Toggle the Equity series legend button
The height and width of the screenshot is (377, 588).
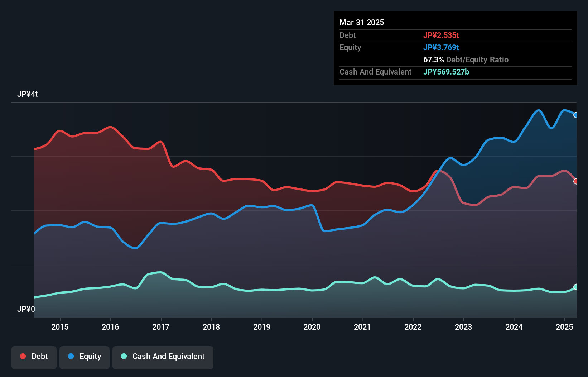(x=85, y=357)
